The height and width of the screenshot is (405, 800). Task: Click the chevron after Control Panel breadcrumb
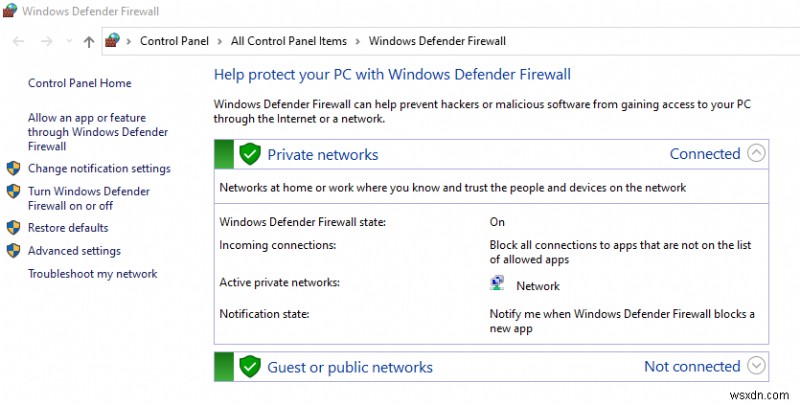[x=220, y=41]
